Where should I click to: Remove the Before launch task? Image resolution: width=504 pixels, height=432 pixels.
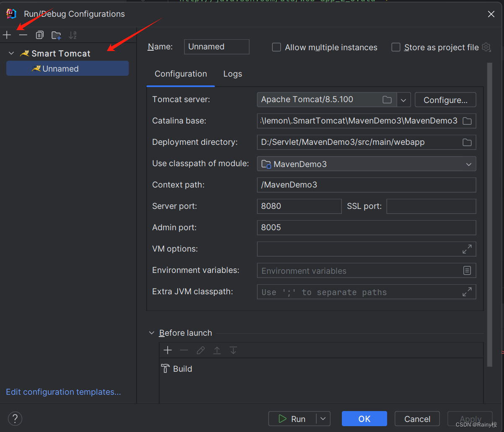(184, 350)
